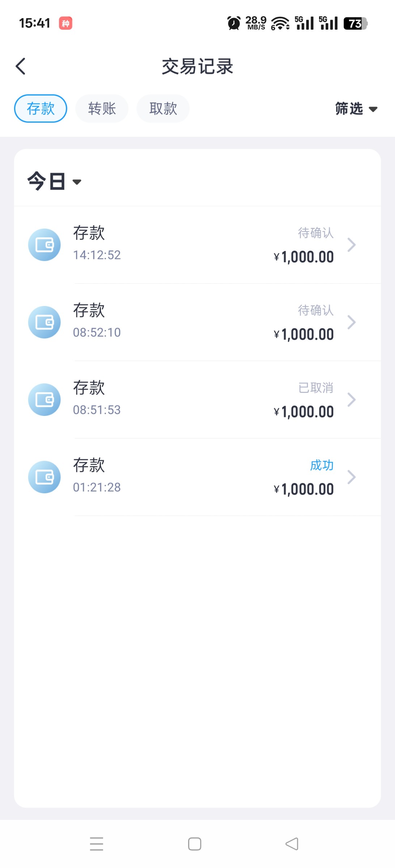Select the 存款 deposit tab
Viewport: 395px width, 868px height.
[x=41, y=109]
